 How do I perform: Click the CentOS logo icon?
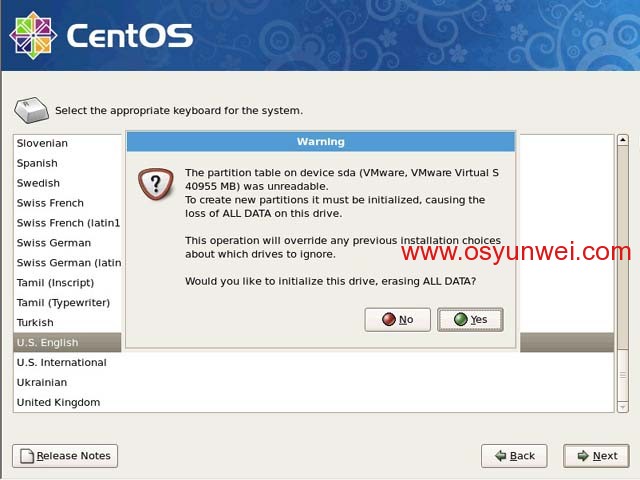[x=33, y=36]
